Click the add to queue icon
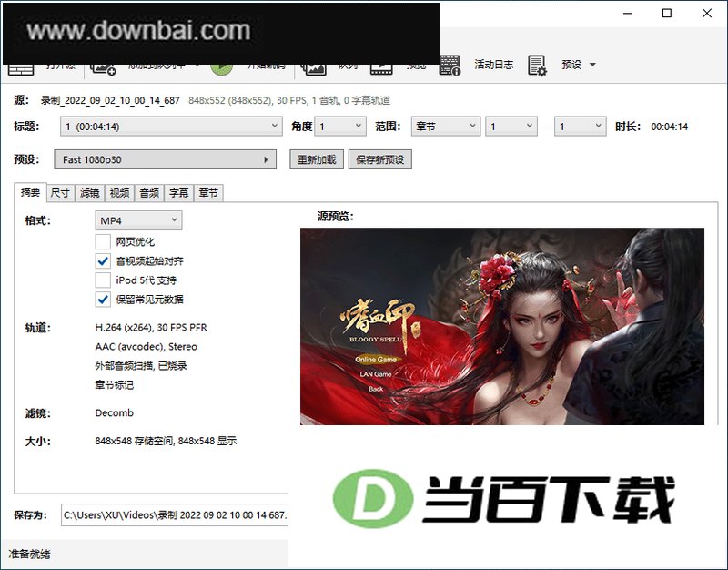This screenshot has width=728, height=570. [103, 67]
